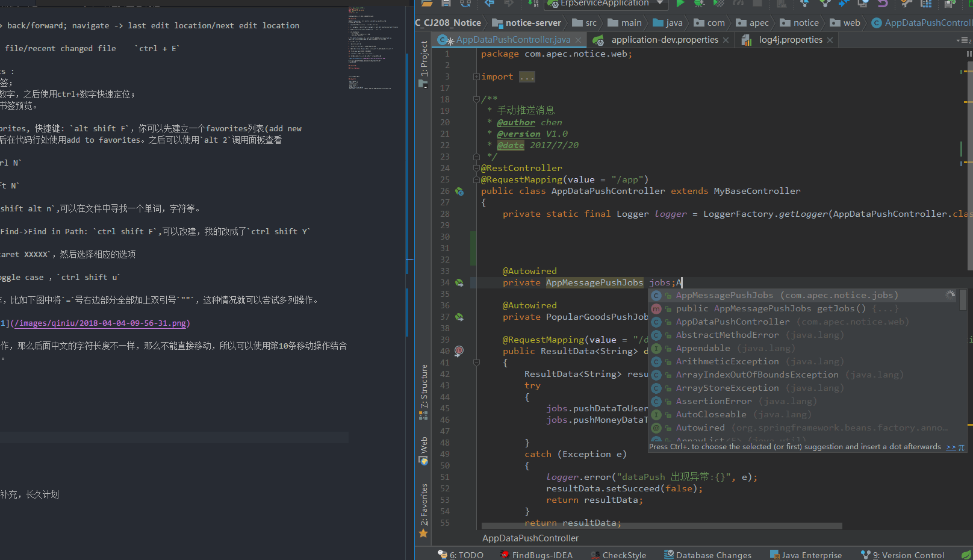Switch to log4j.properties tab
The width and height of the screenshot is (973, 560).
pyautogui.click(x=790, y=40)
